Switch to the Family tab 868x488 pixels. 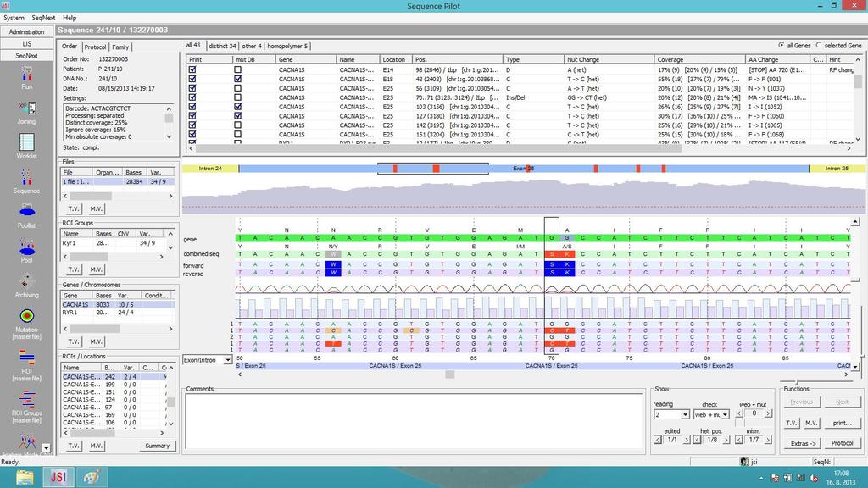[x=120, y=47]
